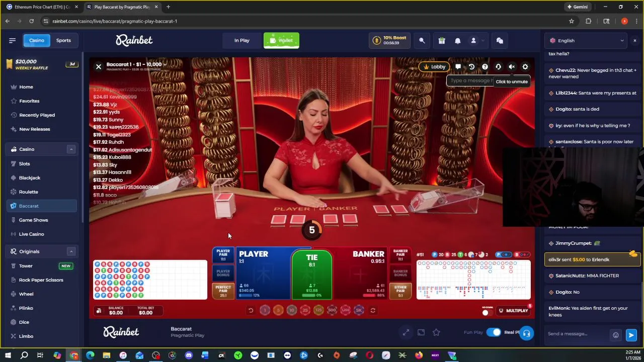Select the 500 chip
The height and width of the screenshot is (362, 644).
[x=332, y=310]
